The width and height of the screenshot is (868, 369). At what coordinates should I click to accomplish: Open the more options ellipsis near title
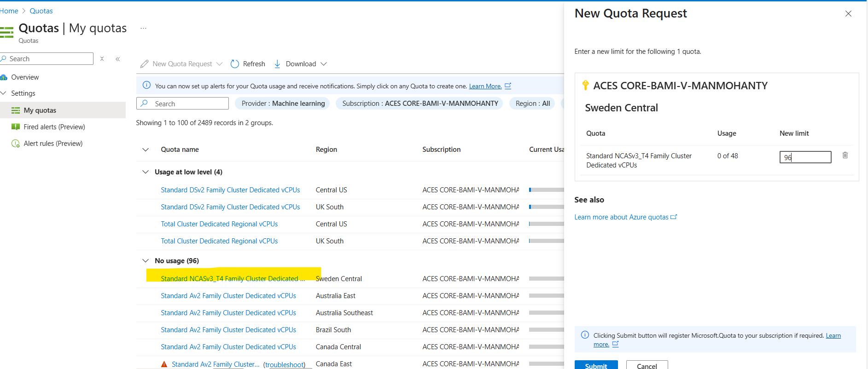pos(143,29)
